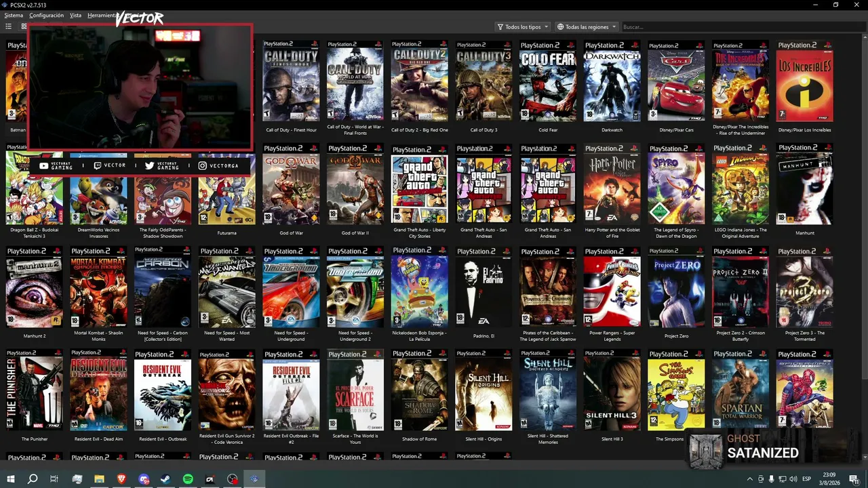Click the 'Silent Hill - Origins' title
Viewport: 868px width, 488px height.
click(484, 439)
